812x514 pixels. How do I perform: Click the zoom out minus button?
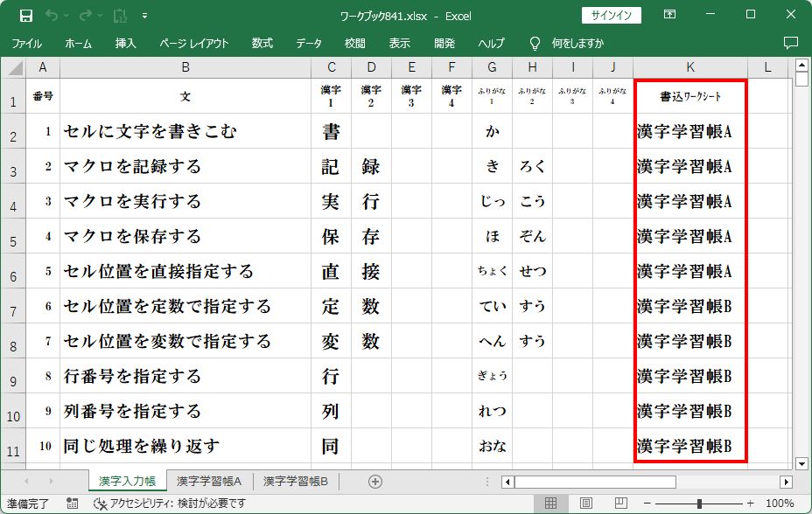click(x=647, y=504)
